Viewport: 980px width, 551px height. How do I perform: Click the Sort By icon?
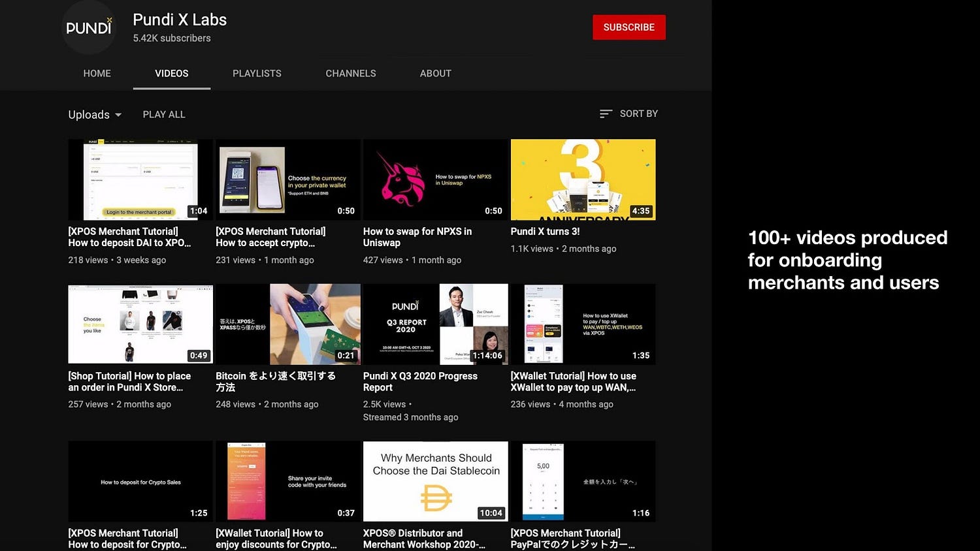606,114
